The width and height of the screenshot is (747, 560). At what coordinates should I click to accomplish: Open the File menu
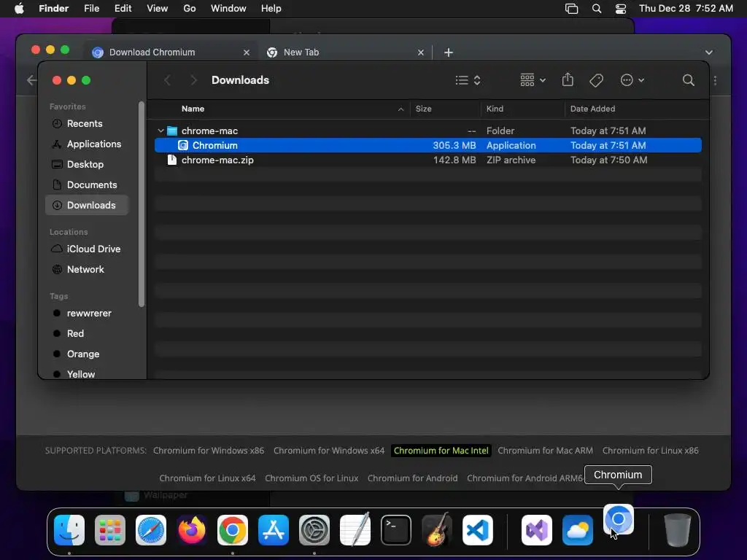pos(91,9)
